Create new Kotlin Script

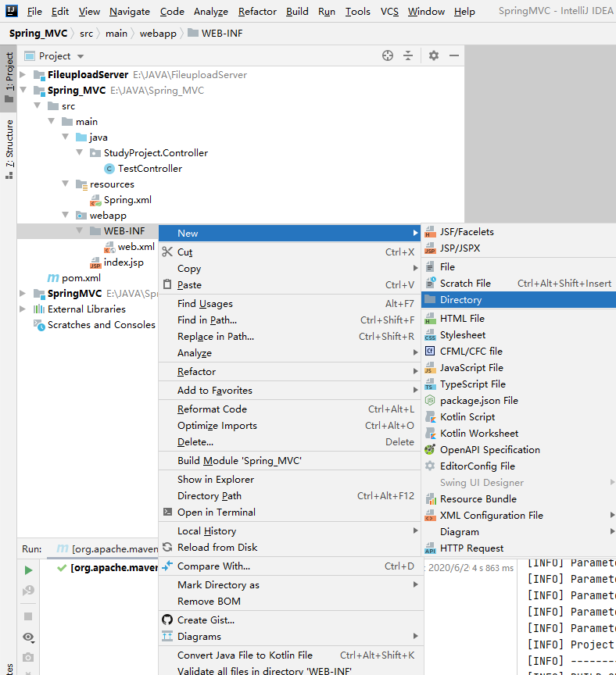tap(519, 416)
